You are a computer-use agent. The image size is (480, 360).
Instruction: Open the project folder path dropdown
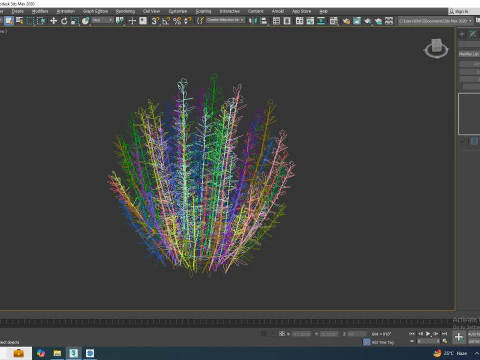click(436, 21)
